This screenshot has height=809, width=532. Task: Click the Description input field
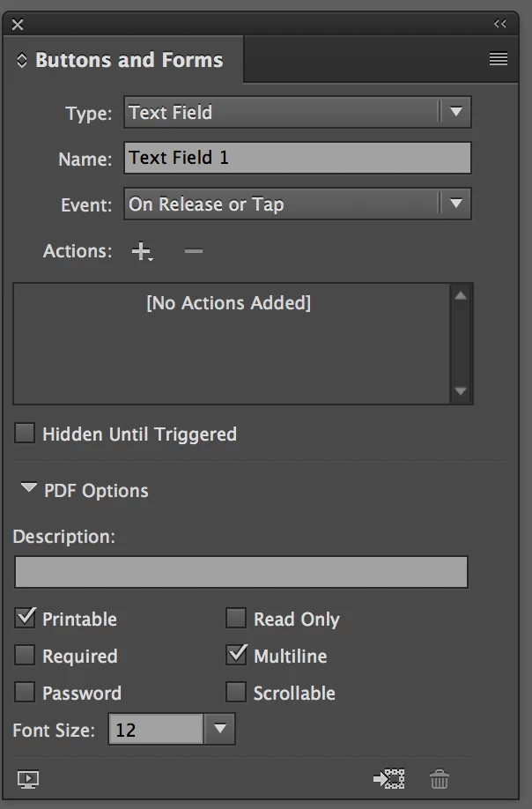point(241,572)
